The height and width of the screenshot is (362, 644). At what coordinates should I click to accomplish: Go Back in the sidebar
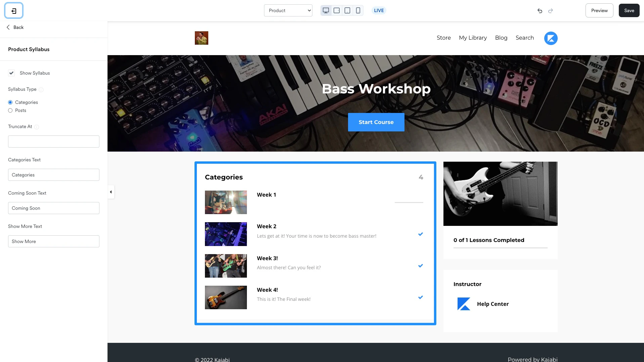pos(15,27)
